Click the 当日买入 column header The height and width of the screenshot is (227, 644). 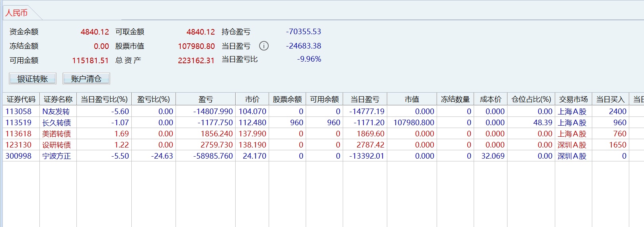coord(611,99)
